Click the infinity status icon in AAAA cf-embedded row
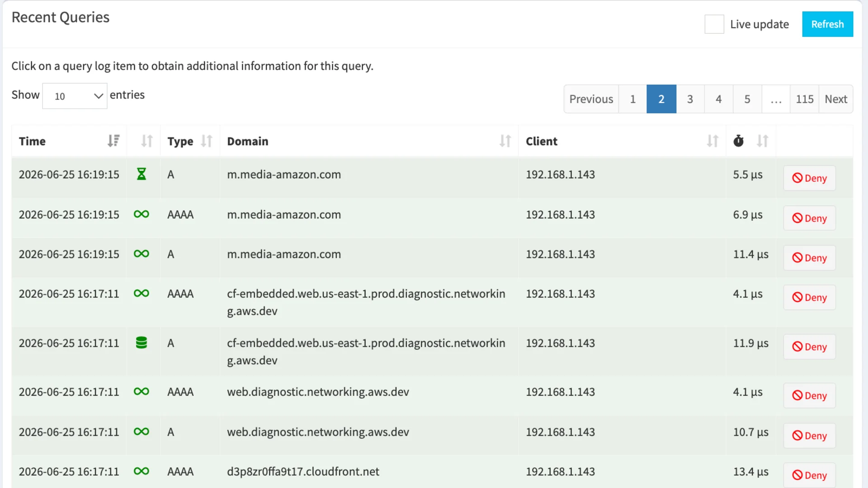The width and height of the screenshot is (868, 488). tap(142, 293)
